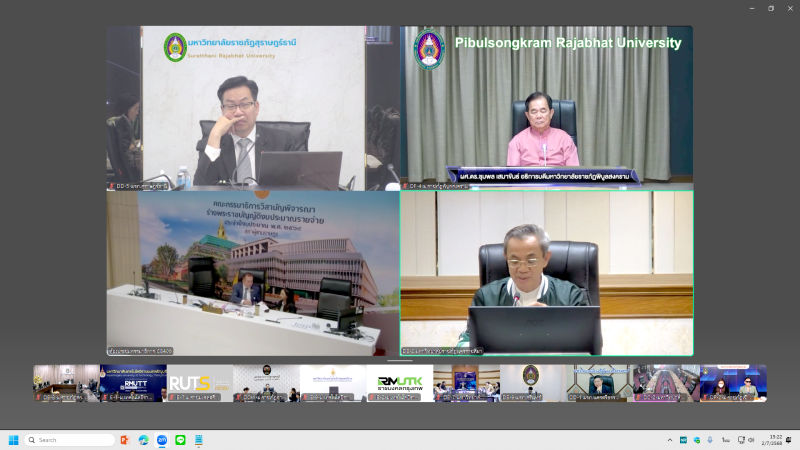800x450 pixels.
Task: Select the RMUTK participant thumbnail
Action: [400, 382]
